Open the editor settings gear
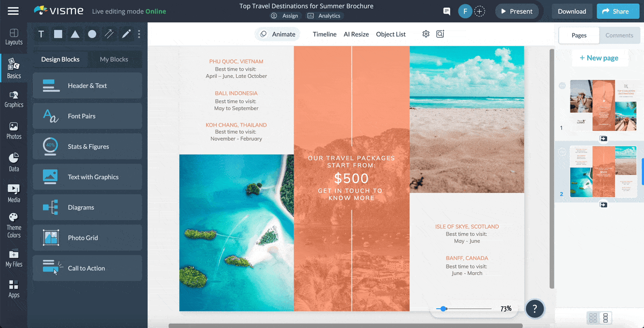The image size is (644, 328). coord(426,34)
